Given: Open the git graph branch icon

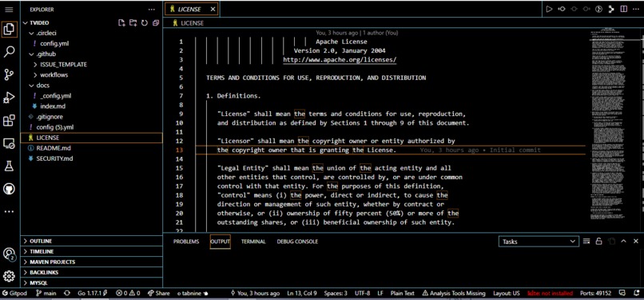Looking at the screenshot, I should pos(611,9).
